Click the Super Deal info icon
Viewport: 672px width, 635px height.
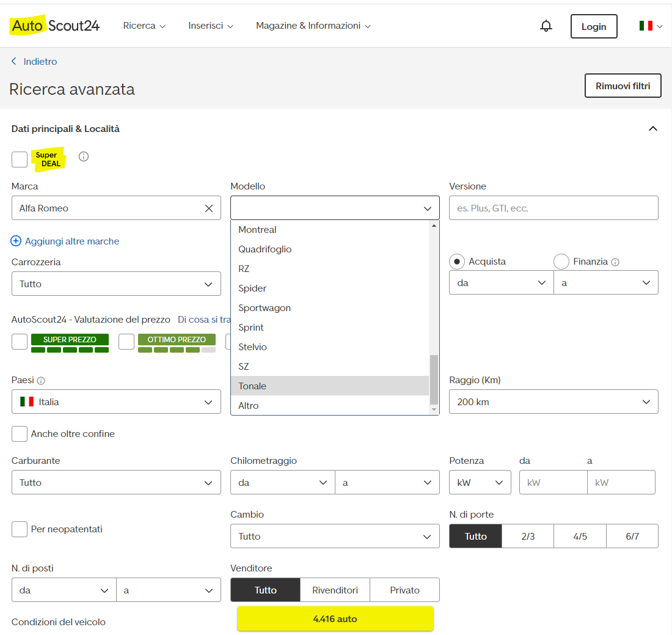(x=84, y=156)
